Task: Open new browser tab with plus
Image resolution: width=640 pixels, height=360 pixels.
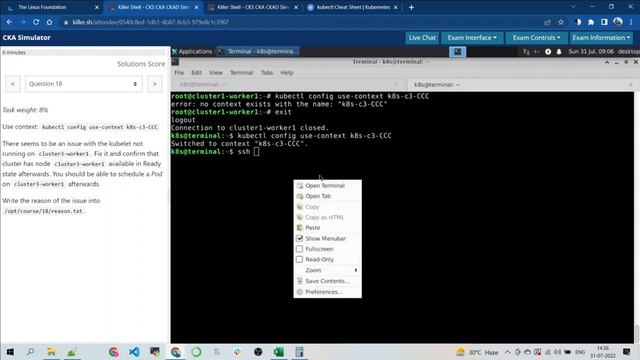Action: 411,7
